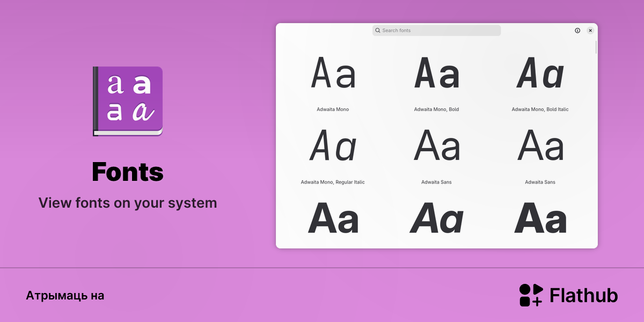Click the info icon in the header bar
The image size is (644, 322).
click(577, 31)
